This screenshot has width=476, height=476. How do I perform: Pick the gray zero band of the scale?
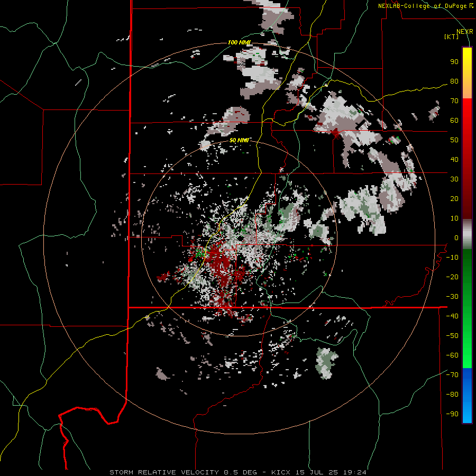pyautogui.click(x=467, y=234)
